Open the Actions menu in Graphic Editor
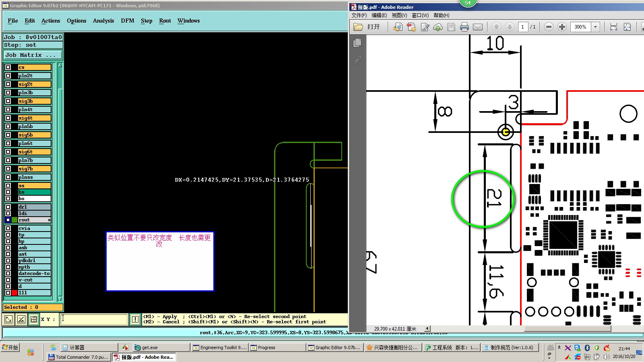Image resolution: width=644 pixels, height=362 pixels. (51, 21)
